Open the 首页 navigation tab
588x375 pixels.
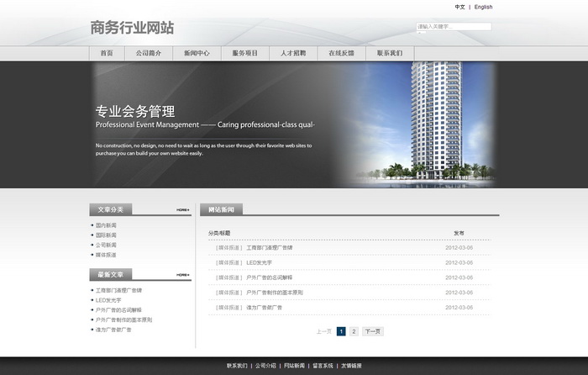point(107,53)
